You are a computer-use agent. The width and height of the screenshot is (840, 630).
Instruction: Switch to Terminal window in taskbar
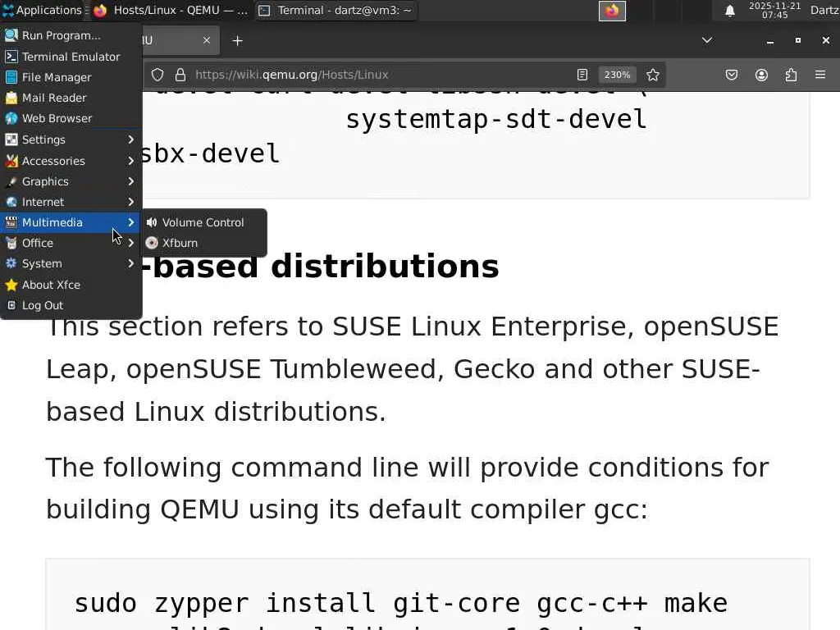click(336, 11)
